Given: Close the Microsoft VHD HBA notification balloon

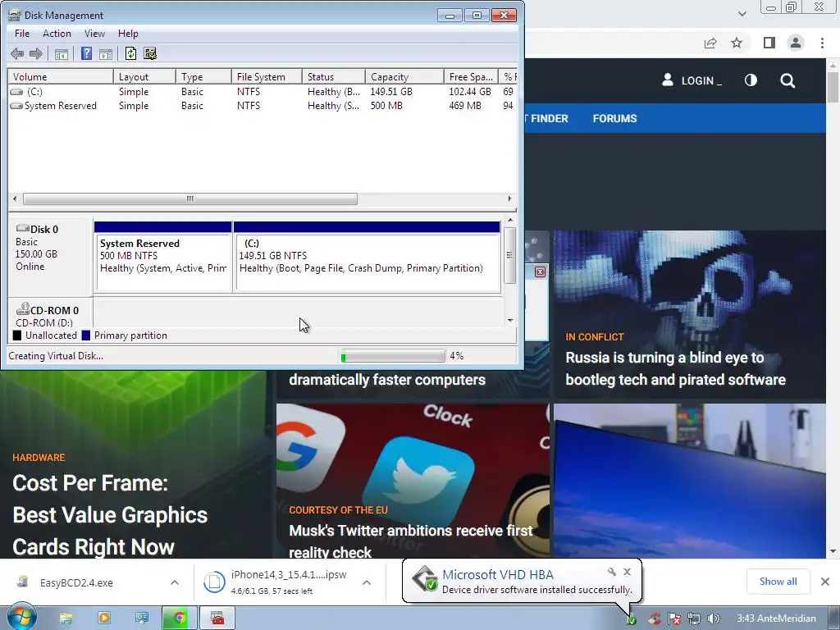Looking at the screenshot, I should click(628, 572).
